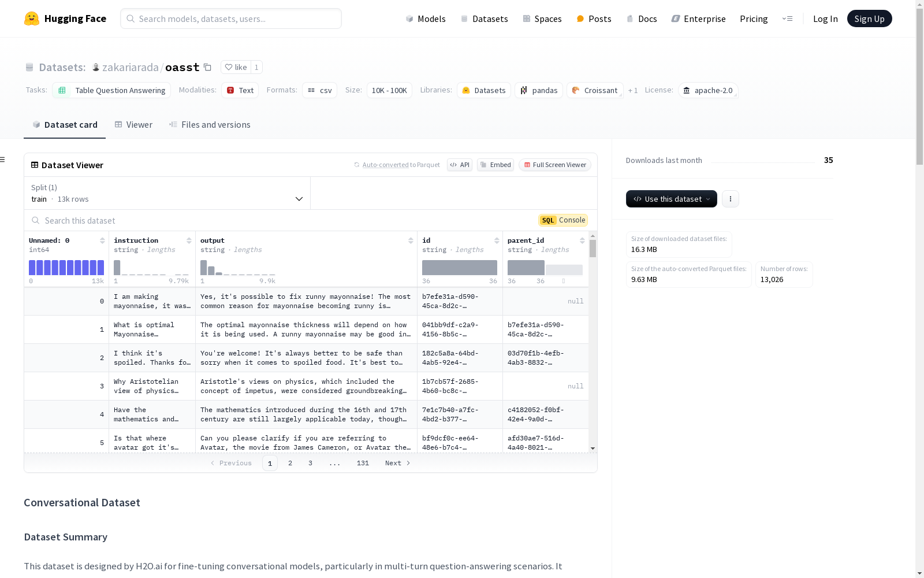
Task: Click sort icon on id column
Action: click(x=497, y=240)
